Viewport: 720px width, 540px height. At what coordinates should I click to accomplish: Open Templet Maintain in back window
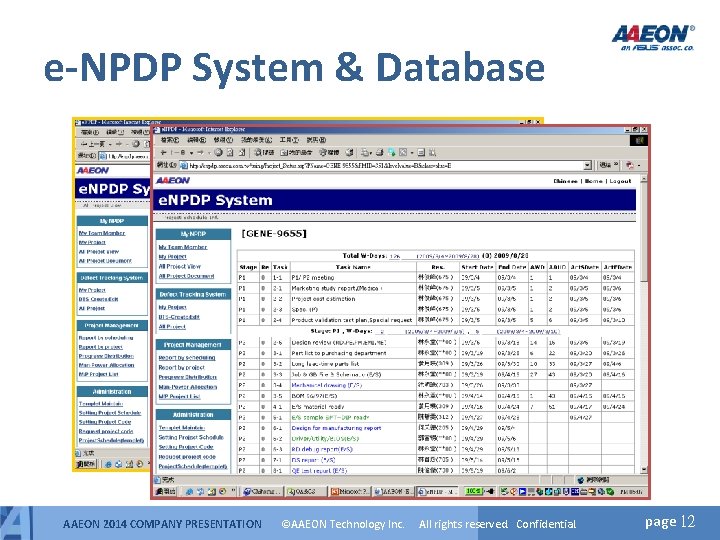(x=101, y=404)
